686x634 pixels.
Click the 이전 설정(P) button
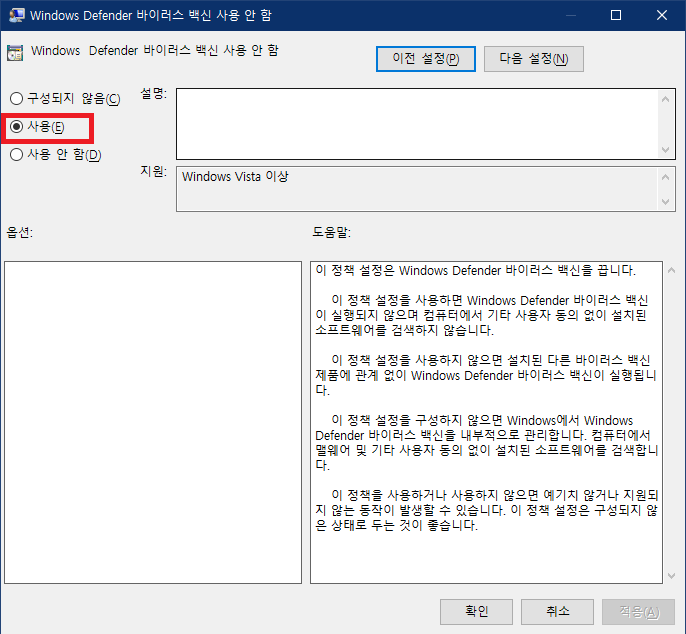pyautogui.click(x=425, y=59)
